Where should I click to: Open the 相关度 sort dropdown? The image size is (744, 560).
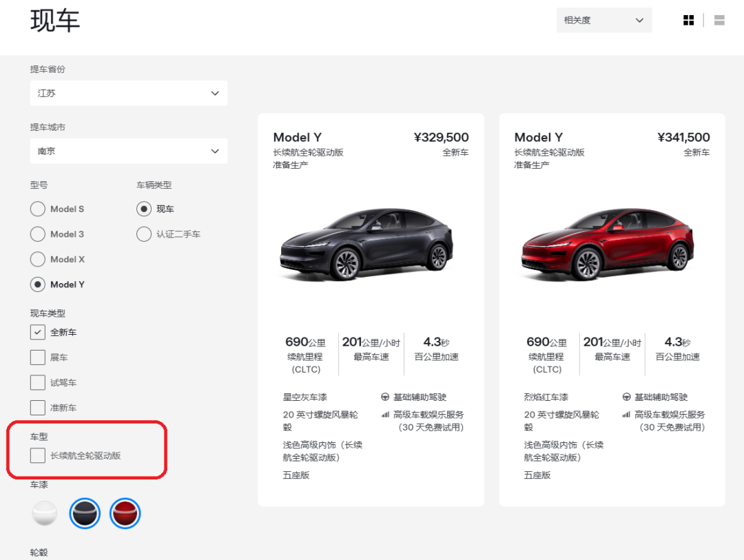click(604, 20)
